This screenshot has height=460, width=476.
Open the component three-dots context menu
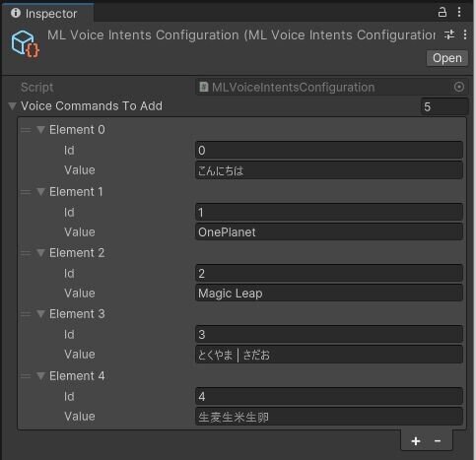pos(465,34)
